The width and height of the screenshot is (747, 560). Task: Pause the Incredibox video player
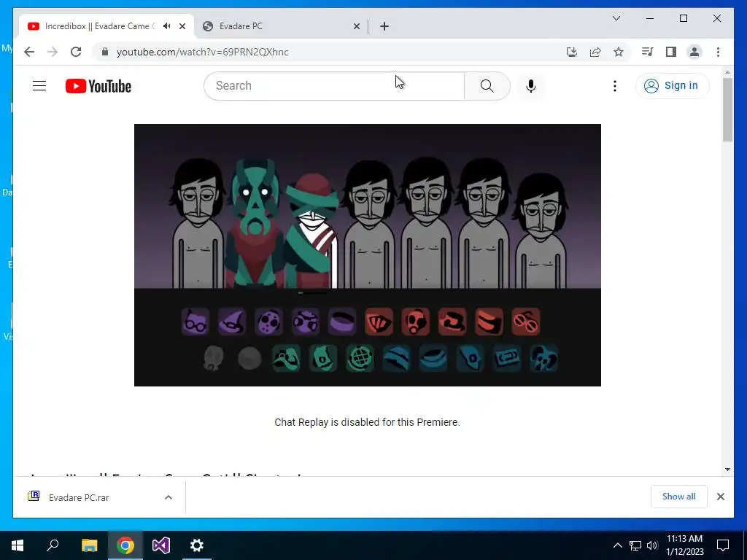tap(368, 254)
